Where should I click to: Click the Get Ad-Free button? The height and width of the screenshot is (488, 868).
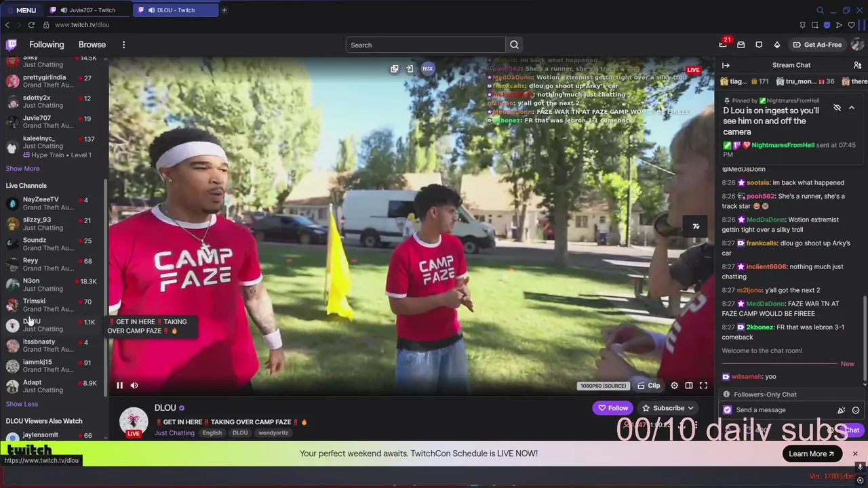[x=817, y=45]
